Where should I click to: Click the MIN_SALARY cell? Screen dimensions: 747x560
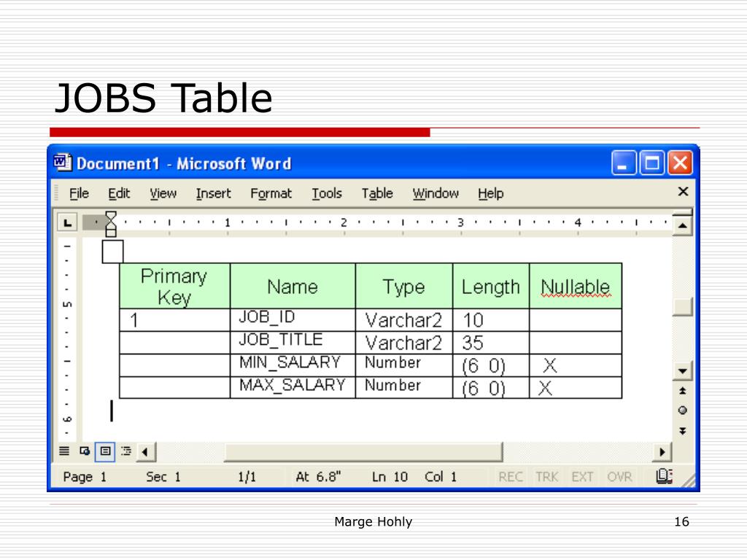click(293, 365)
